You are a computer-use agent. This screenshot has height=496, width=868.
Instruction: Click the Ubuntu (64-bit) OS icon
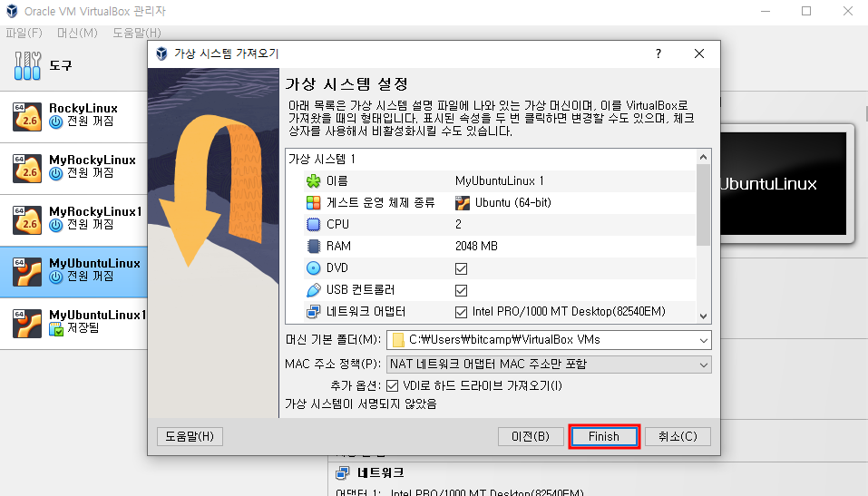tap(463, 203)
